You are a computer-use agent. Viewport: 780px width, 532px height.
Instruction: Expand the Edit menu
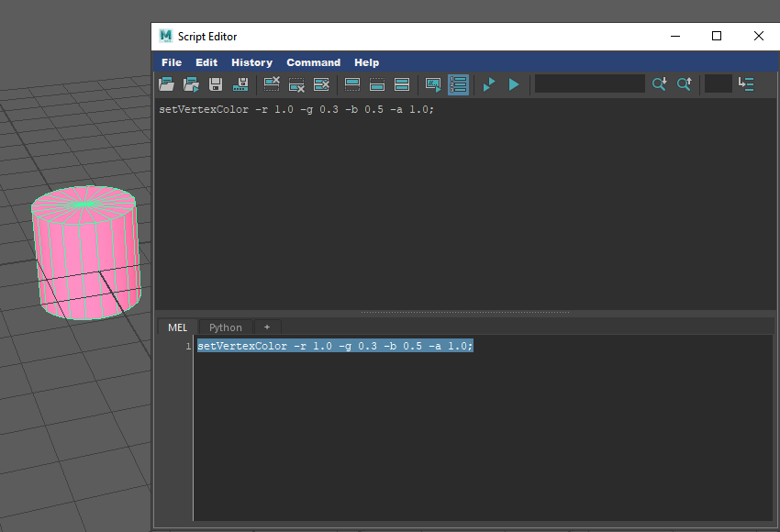(x=206, y=62)
